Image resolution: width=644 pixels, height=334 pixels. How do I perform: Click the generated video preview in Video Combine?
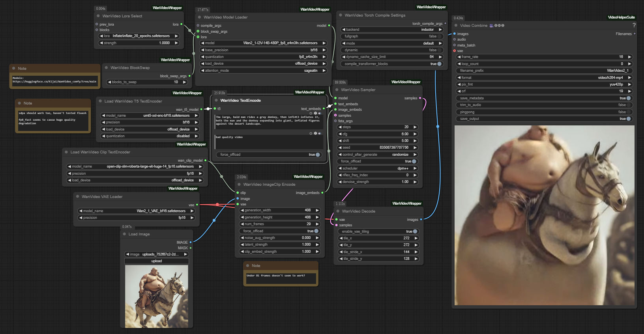(544, 215)
